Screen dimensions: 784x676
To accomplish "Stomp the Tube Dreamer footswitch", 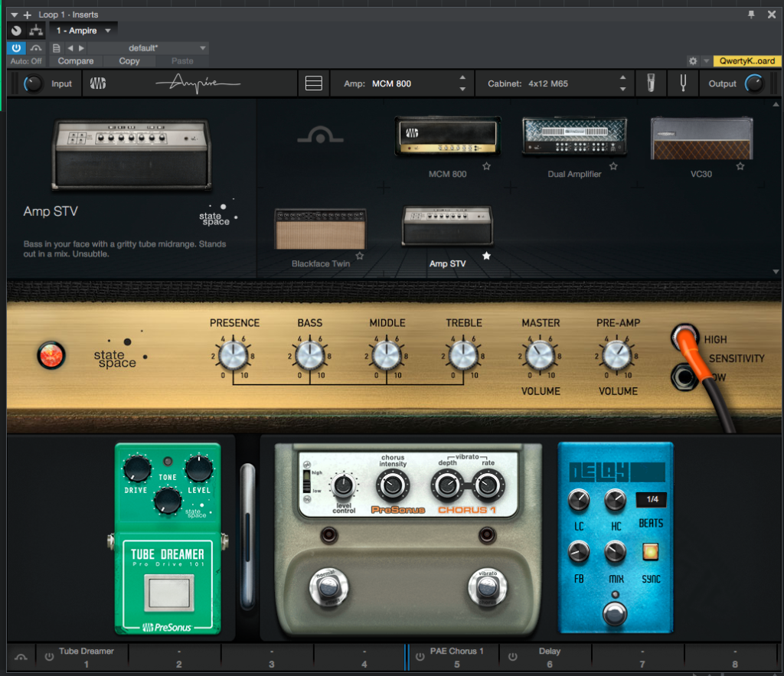I will point(169,593).
